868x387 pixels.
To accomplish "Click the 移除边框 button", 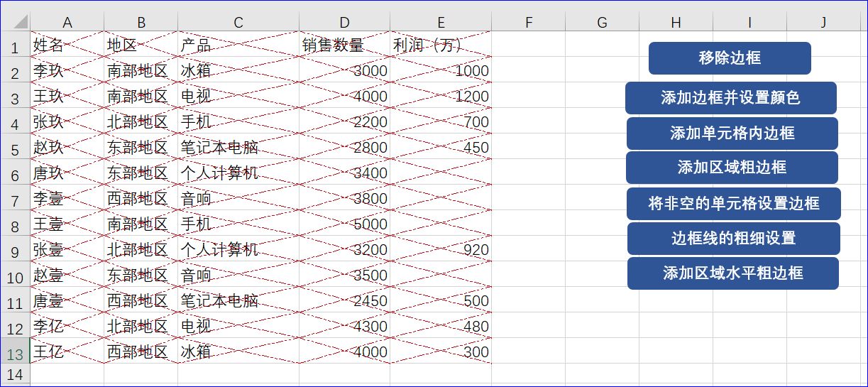I will (x=730, y=58).
